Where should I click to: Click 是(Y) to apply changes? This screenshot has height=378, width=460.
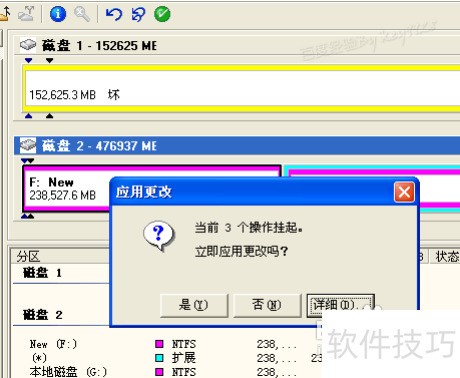pyautogui.click(x=194, y=305)
